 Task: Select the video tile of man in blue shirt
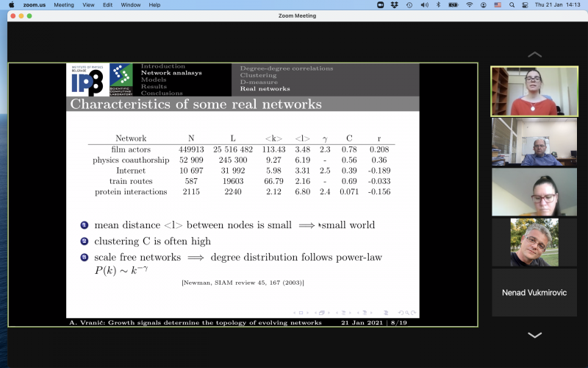click(x=534, y=142)
